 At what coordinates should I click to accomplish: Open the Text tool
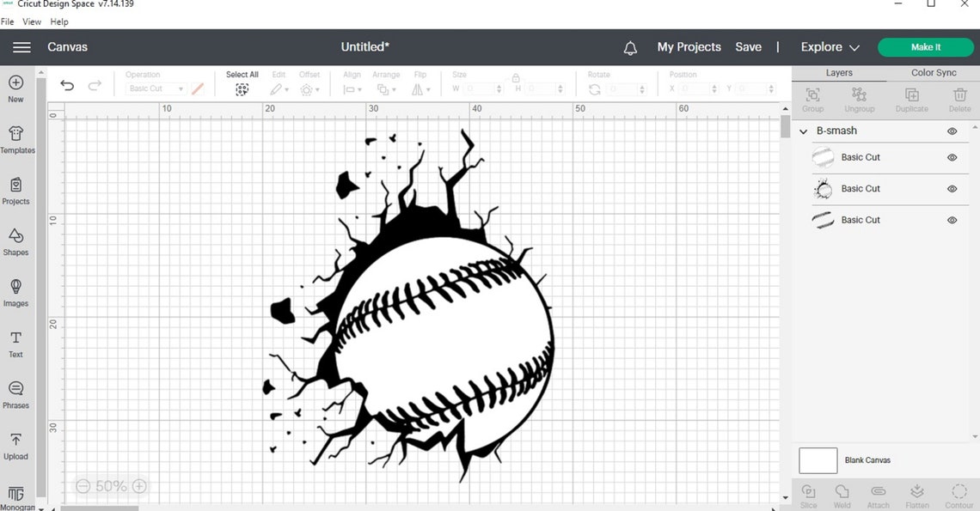click(x=16, y=343)
